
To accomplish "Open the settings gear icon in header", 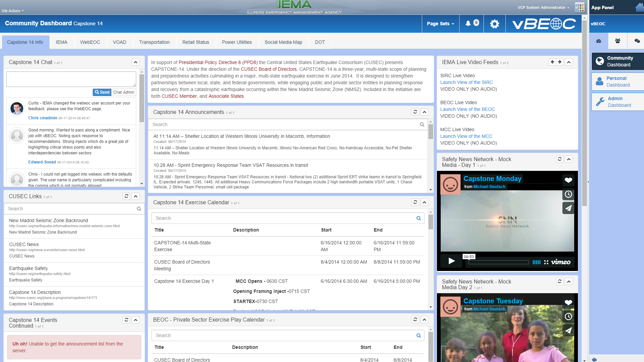I will [x=494, y=24].
